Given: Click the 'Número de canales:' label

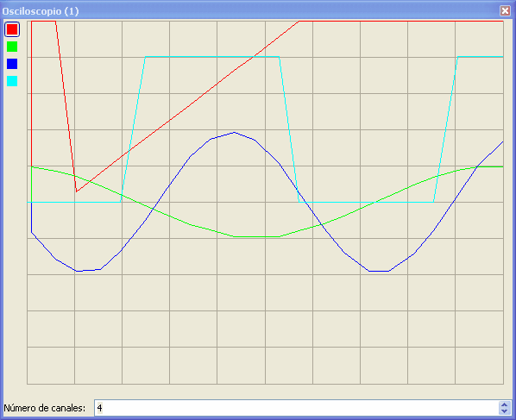Looking at the screenshot, I should [x=44, y=408].
